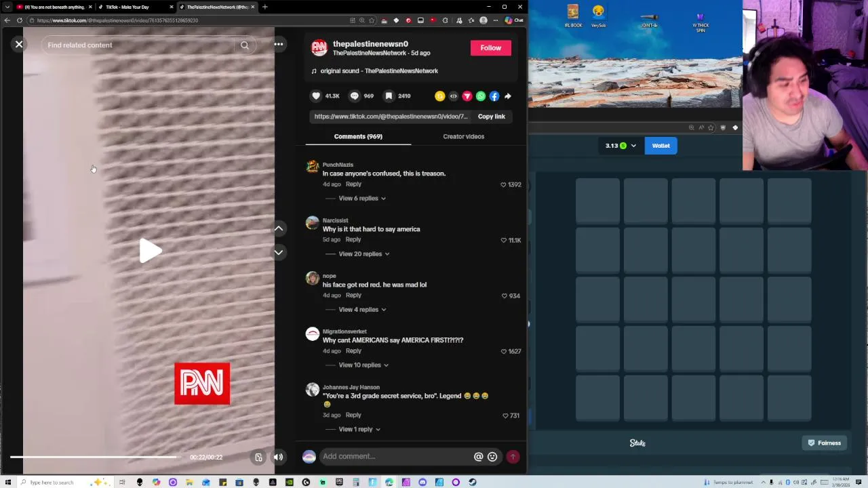This screenshot has height=488, width=868.
Task: Reply to the PunchNazis comment
Action: click(x=353, y=184)
